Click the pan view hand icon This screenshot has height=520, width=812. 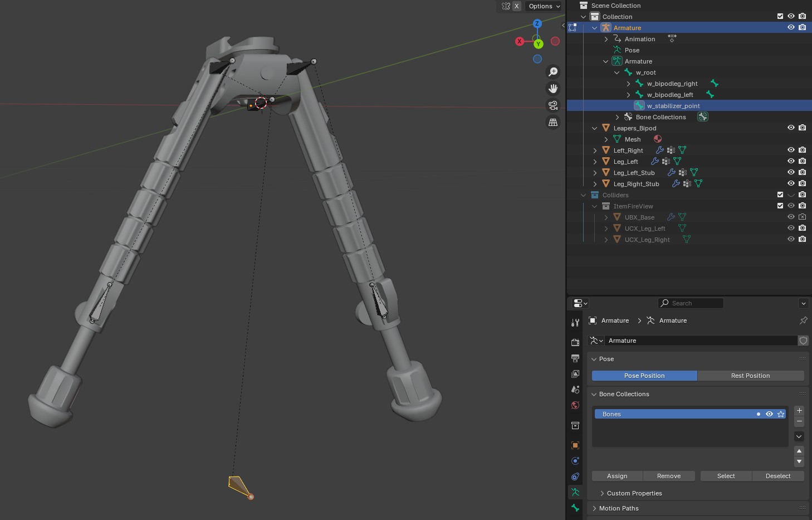click(553, 89)
